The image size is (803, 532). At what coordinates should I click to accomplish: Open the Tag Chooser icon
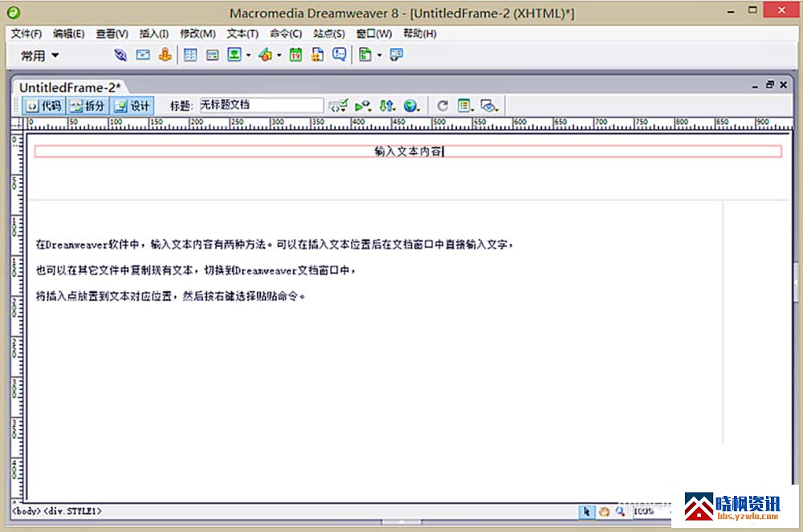click(x=396, y=55)
